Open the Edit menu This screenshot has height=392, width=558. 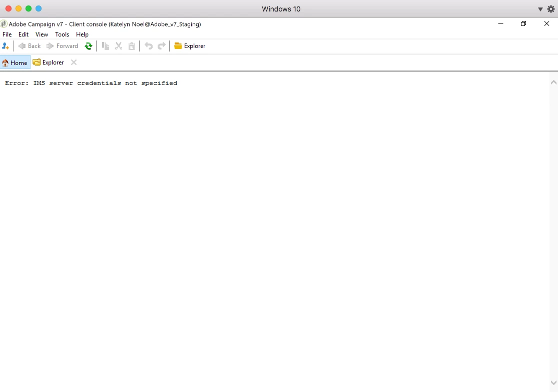point(24,34)
